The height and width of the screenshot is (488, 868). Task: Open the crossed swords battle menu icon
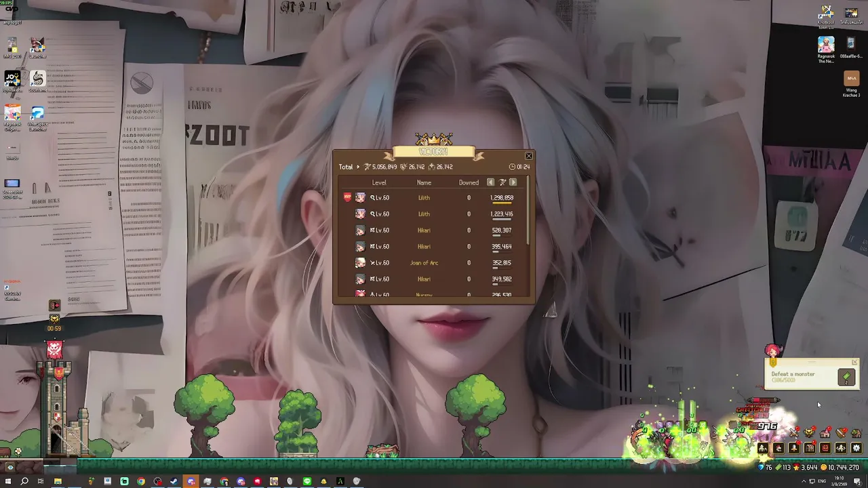794,432
